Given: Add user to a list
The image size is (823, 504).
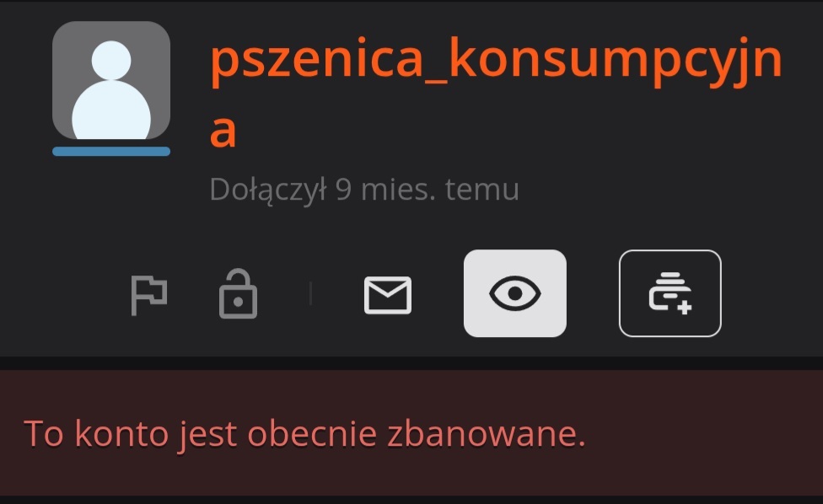Looking at the screenshot, I should (670, 293).
